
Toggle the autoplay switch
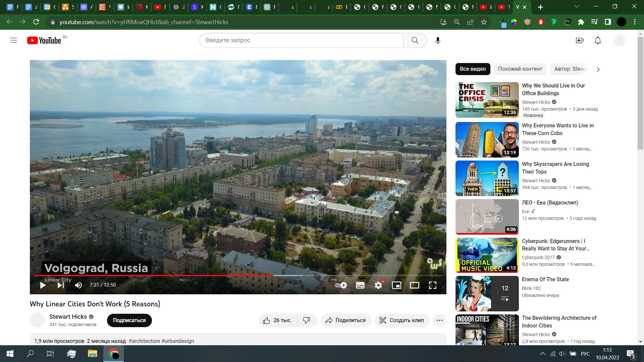pyautogui.click(x=341, y=285)
